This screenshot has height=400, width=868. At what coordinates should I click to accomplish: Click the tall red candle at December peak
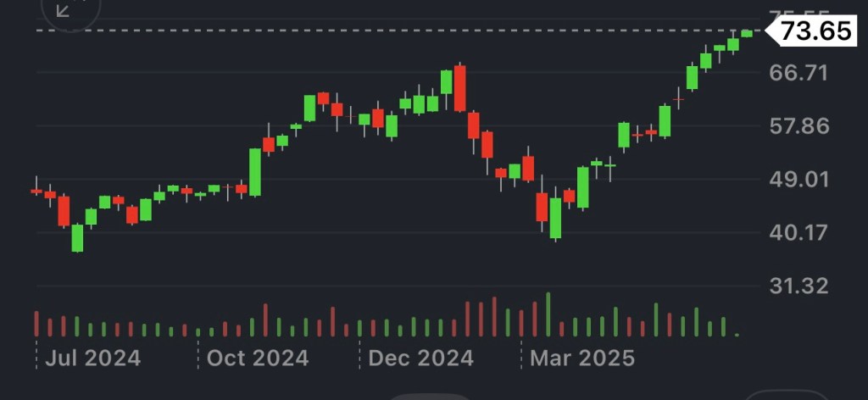(x=460, y=88)
